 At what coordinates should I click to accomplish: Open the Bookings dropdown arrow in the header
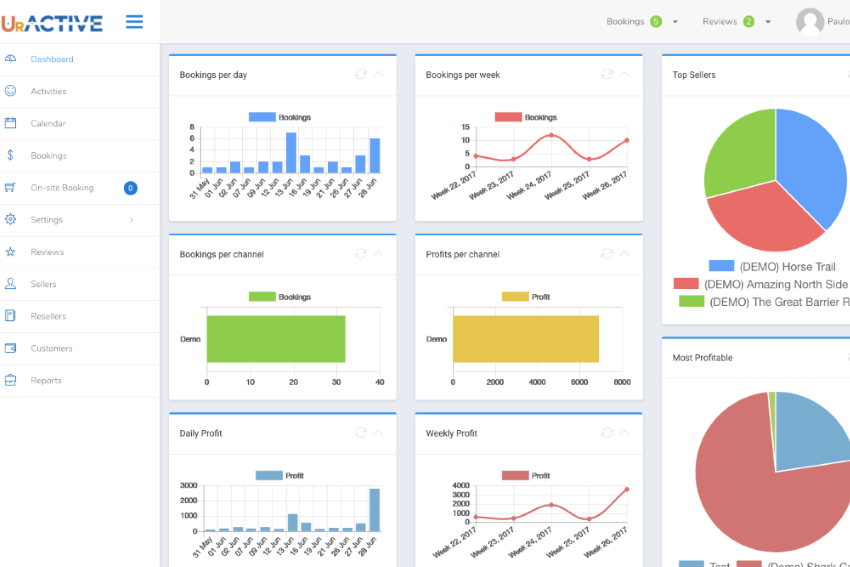pos(675,22)
